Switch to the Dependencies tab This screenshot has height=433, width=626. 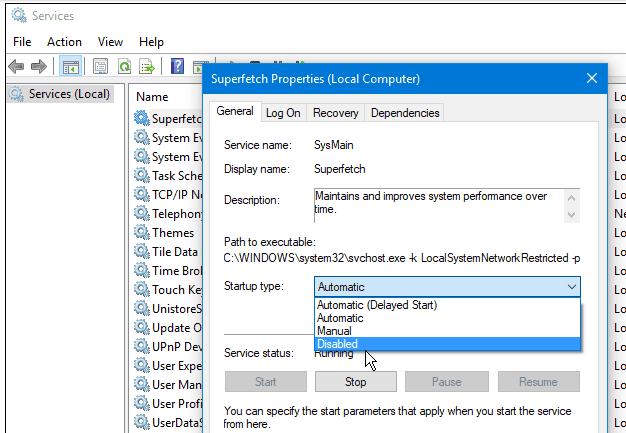(x=405, y=113)
